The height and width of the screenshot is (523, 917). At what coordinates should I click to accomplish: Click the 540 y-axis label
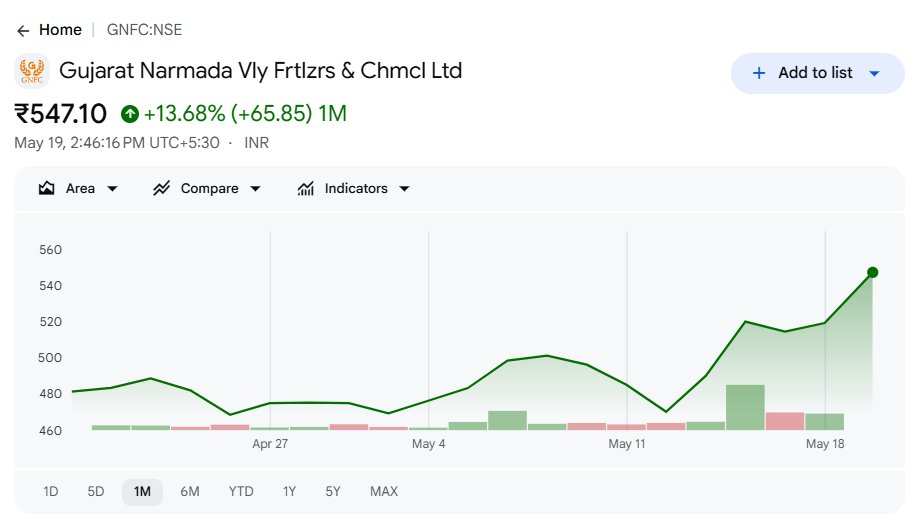50,285
